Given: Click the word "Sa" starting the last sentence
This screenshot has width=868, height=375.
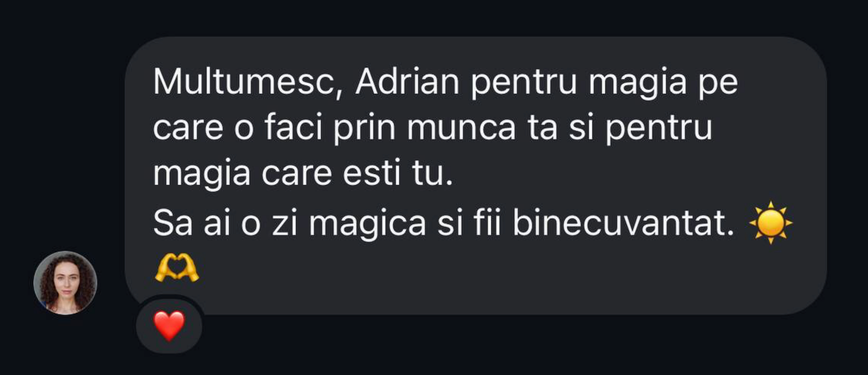Looking at the screenshot, I should pos(173,223).
